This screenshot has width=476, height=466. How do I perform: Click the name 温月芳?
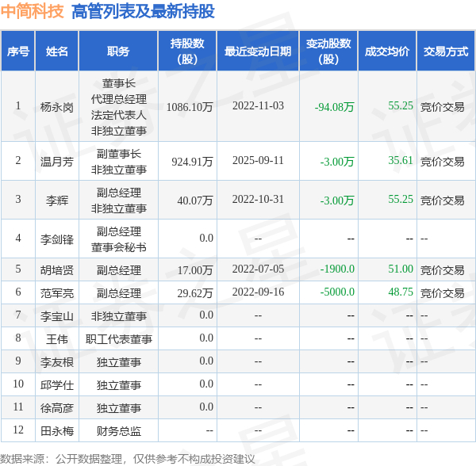[x=57, y=162]
